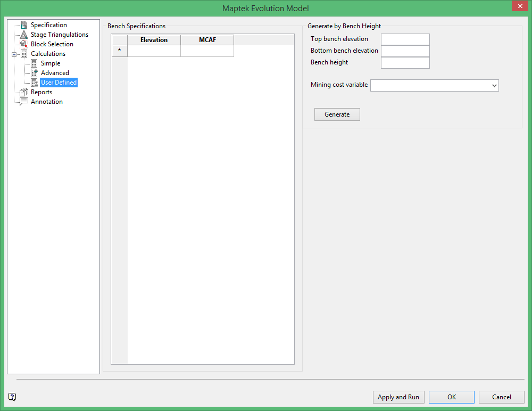Select Specification in the tree
This screenshot has height=411, width=532.
49,25
